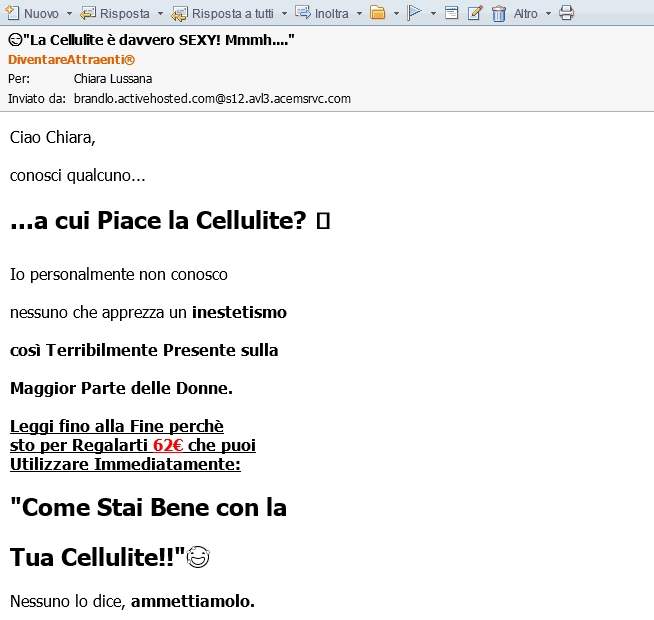Click the red 62€ link text
The width and height of the screenshot is (654, 620).
point(168,445)
